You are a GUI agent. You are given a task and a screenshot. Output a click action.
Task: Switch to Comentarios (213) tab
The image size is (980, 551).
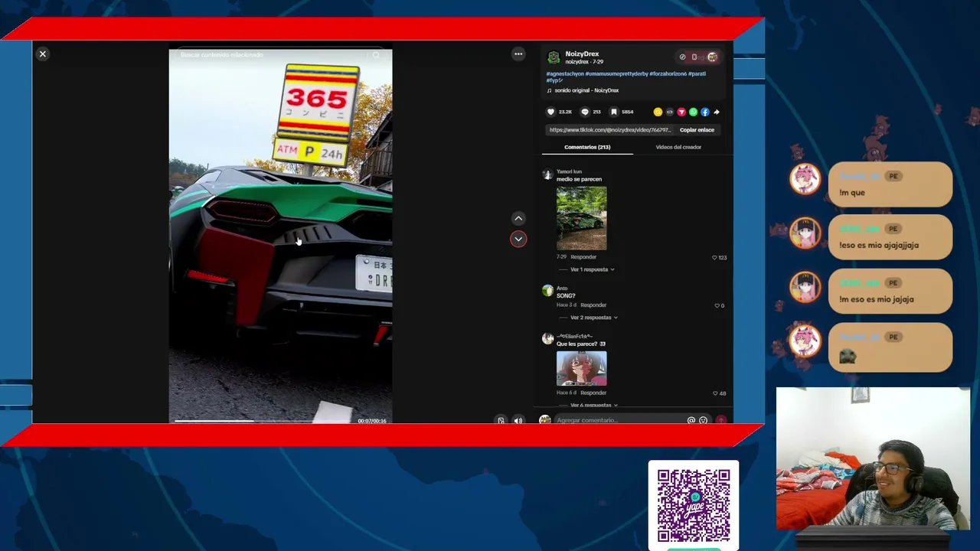(x=587, y=147)
